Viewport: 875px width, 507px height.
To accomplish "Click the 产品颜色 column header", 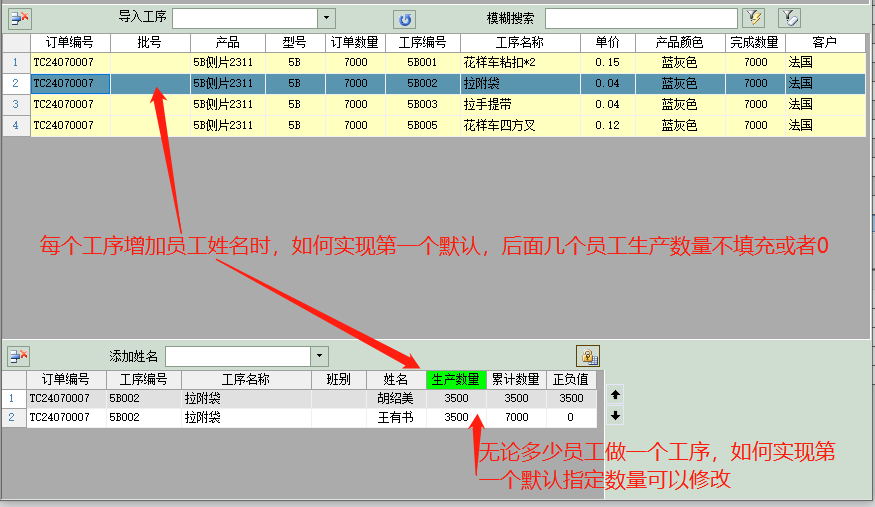I will click(680, 42).
